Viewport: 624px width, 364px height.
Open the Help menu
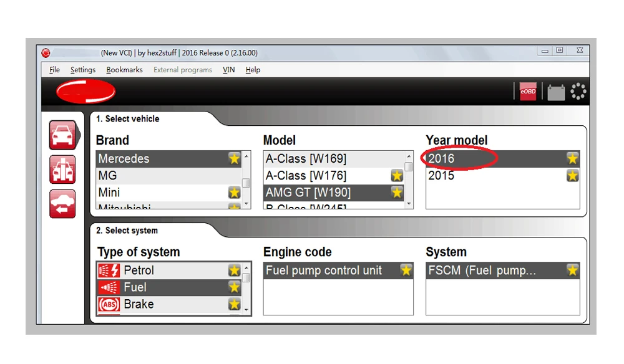pos(253,70)
